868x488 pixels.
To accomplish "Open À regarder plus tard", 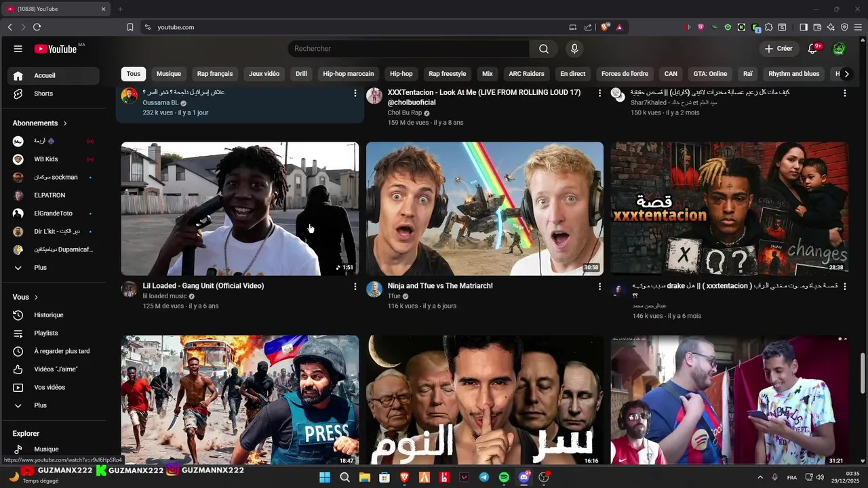I will click(x=54, y=351).
